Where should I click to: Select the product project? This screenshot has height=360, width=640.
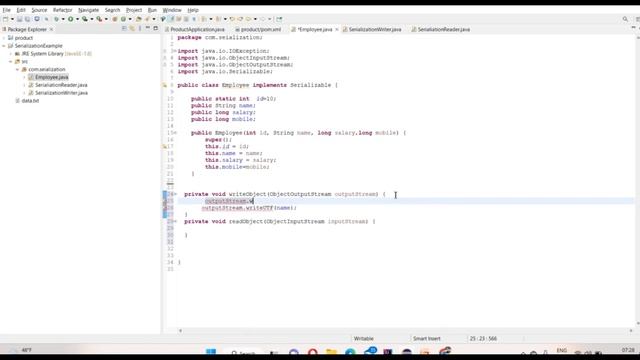(24, 38)
